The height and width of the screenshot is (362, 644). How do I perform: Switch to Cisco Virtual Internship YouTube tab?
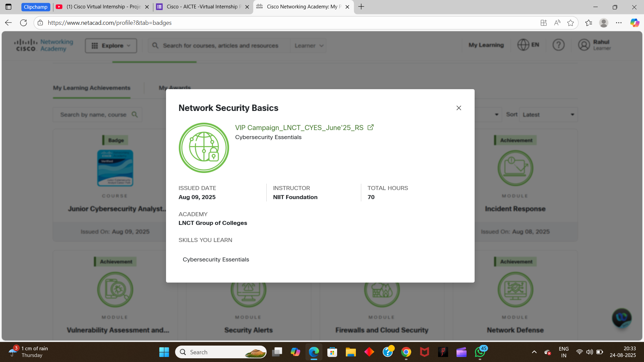click(101, 7)
